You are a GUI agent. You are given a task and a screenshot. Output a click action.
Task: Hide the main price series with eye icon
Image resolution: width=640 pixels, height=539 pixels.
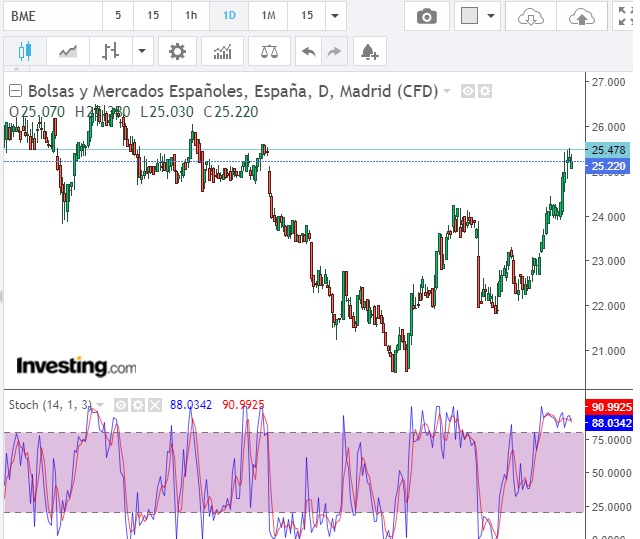(468, 91)
